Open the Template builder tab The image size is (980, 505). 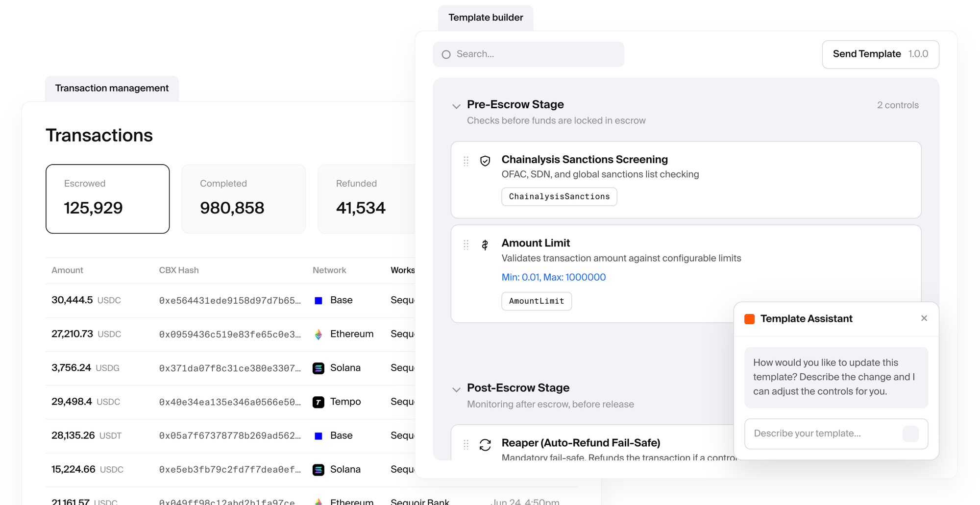(x=486, y=18)
